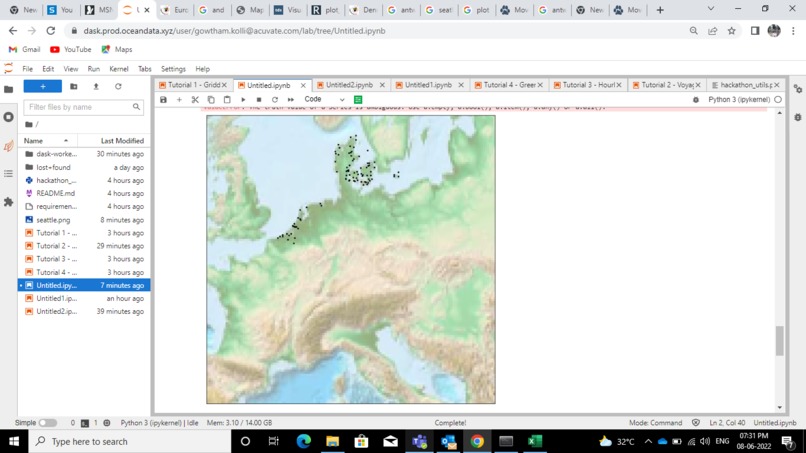The width and height of the screenshot is (806, 453).
Task: Click the Windows Start button
Action: point(14,441)
